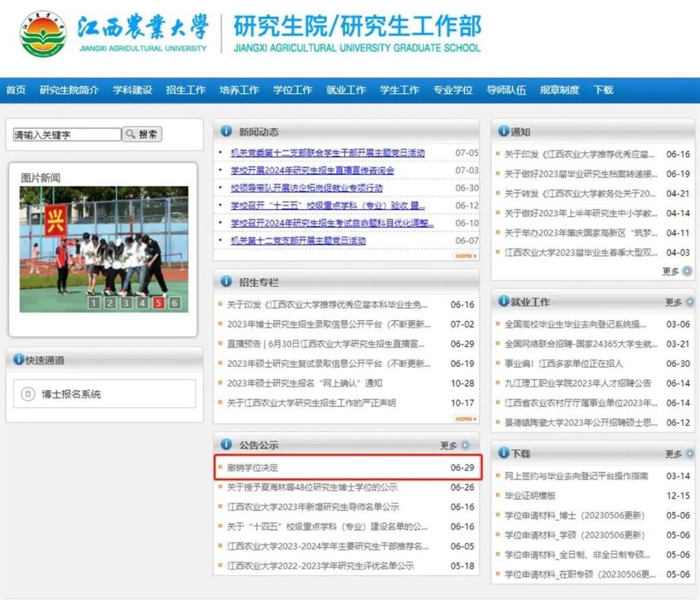Click the icon next to 博士报名系统
Viewport: 700px width, 600px height.
[28, 394]
